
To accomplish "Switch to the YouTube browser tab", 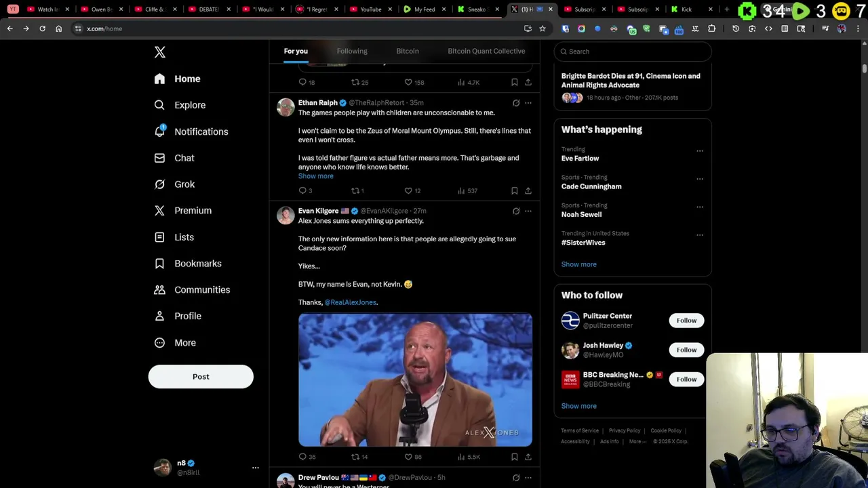I will tap(370, 9).
